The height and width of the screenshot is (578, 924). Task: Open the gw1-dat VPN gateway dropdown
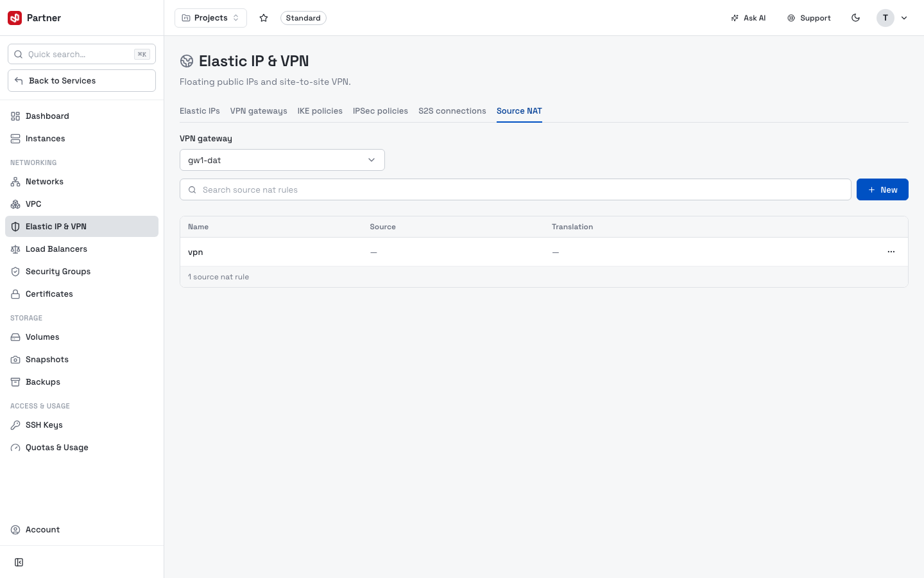[x=282, y=160]
